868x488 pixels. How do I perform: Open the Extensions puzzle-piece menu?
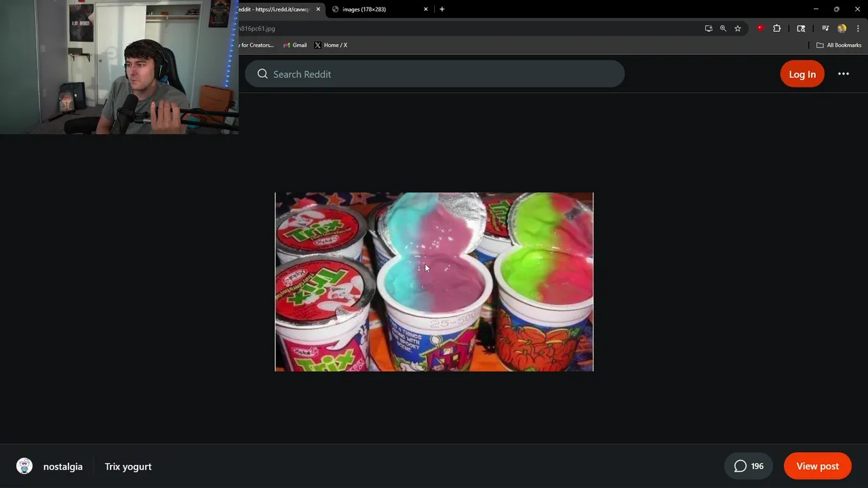[777, 28]
